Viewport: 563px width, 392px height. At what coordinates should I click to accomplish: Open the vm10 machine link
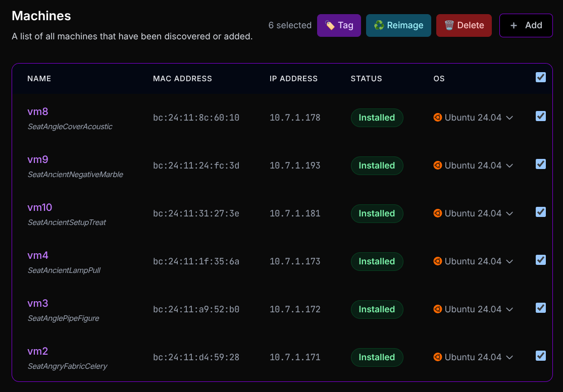[40, 207]
